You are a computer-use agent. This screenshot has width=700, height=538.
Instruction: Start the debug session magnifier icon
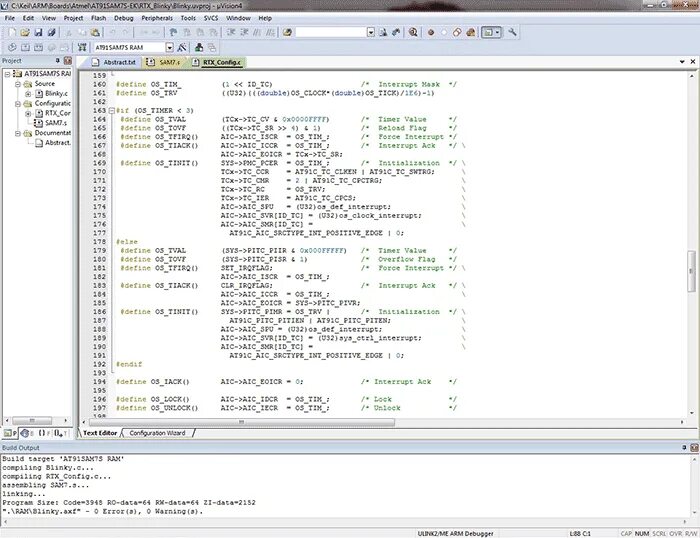click(x=413, y=33)
